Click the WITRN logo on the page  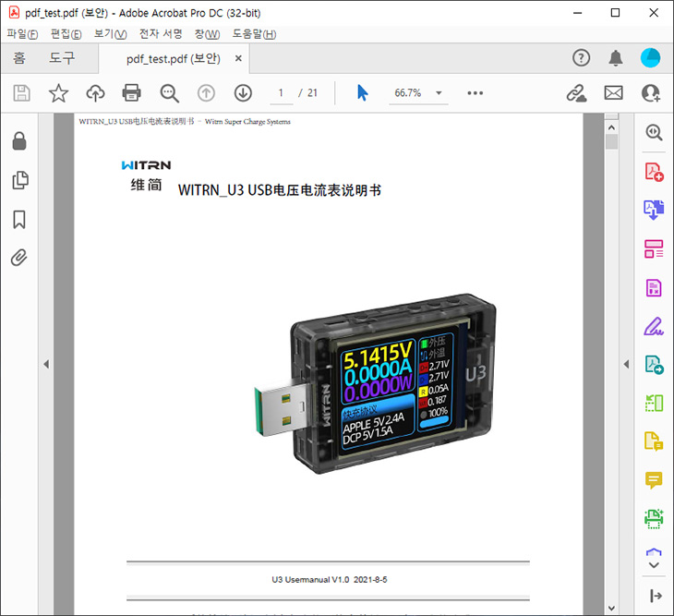(x=146, y=165)
